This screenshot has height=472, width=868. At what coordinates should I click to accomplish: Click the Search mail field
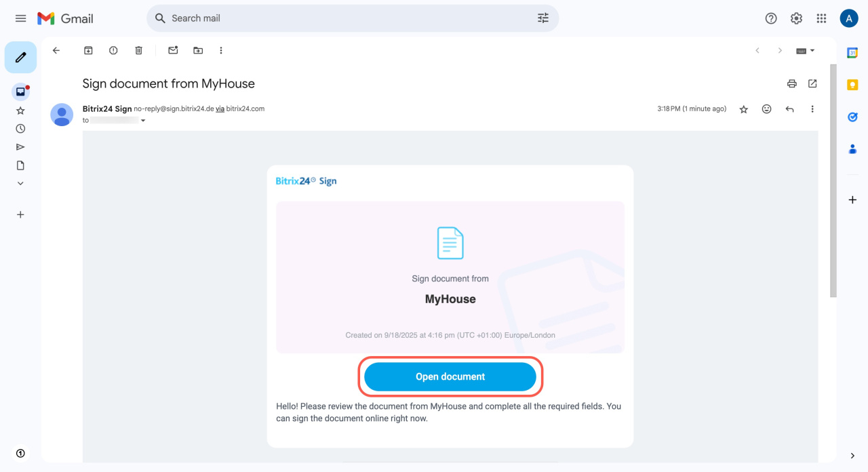[x=353, y=18]
